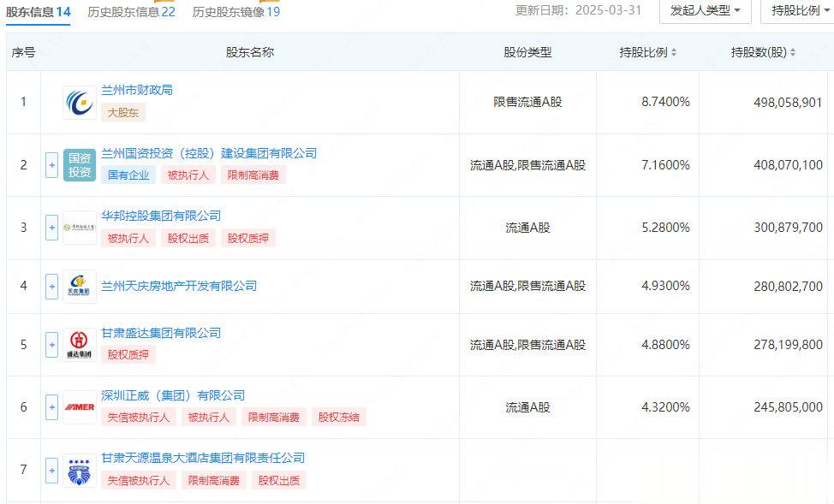This screenshot has width=834, height=504.
Task: Click 被执行人 tag under 兰州国资投资
Action: point(188,175)
